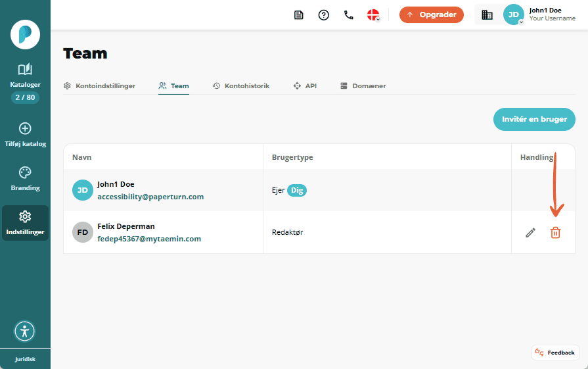588x369 pixels.
Task: Delete Felix Deperman with trash icon
Action: point(555,233)
